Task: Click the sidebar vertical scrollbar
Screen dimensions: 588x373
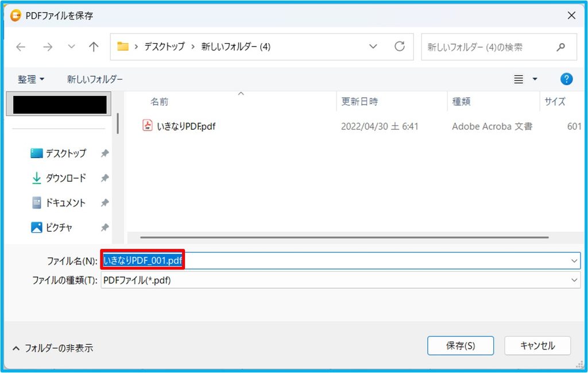Action: (x=118, y=124)
